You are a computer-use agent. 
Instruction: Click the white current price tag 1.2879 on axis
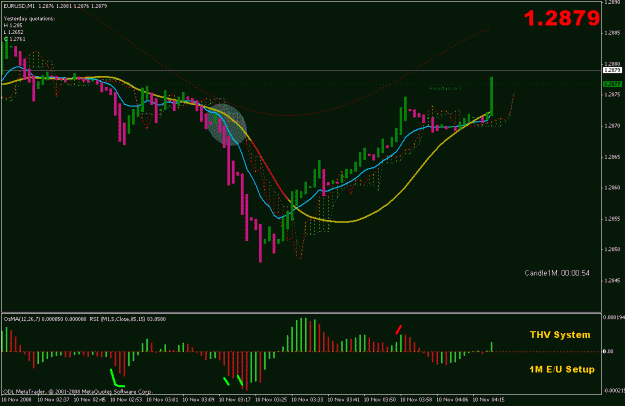point(613,70)
